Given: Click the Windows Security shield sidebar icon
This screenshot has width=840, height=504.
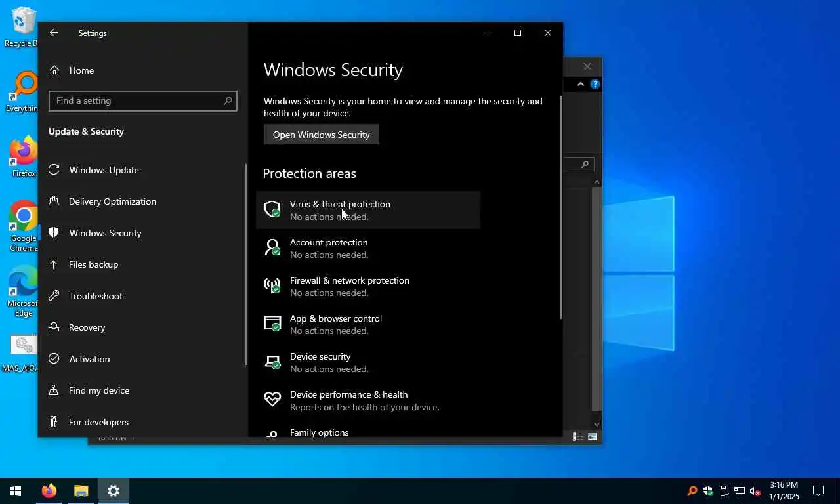Looking at the screenshot, I should pyautogui.click(x=54, y=233).
